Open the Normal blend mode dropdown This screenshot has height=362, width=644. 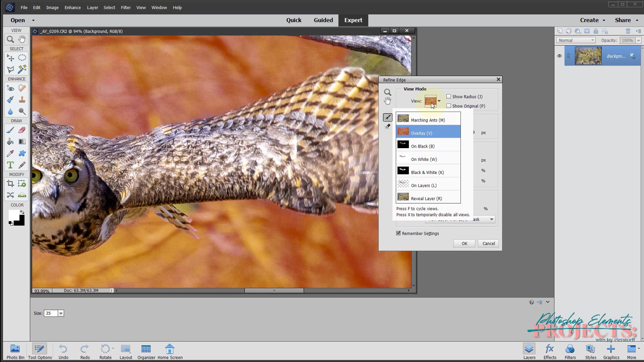coord(576,40)
